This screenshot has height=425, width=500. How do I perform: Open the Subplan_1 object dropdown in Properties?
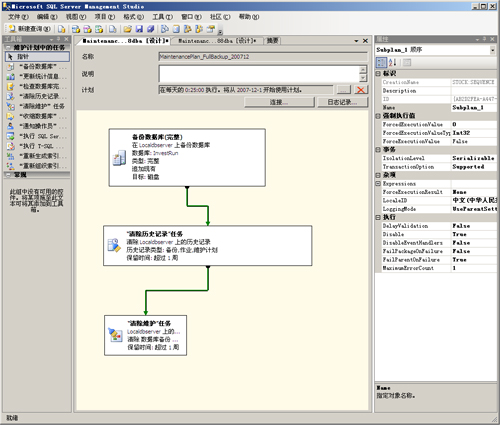pyautogui.click(x=492, y=50)
